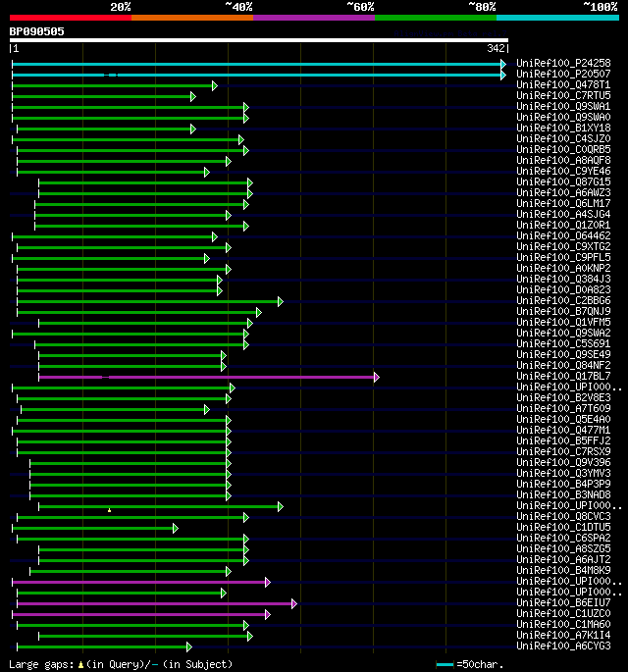This screenshot has width=628, height=672.
Task: Click label UniRef100_Q3YMV3
Action: (563, 473)
